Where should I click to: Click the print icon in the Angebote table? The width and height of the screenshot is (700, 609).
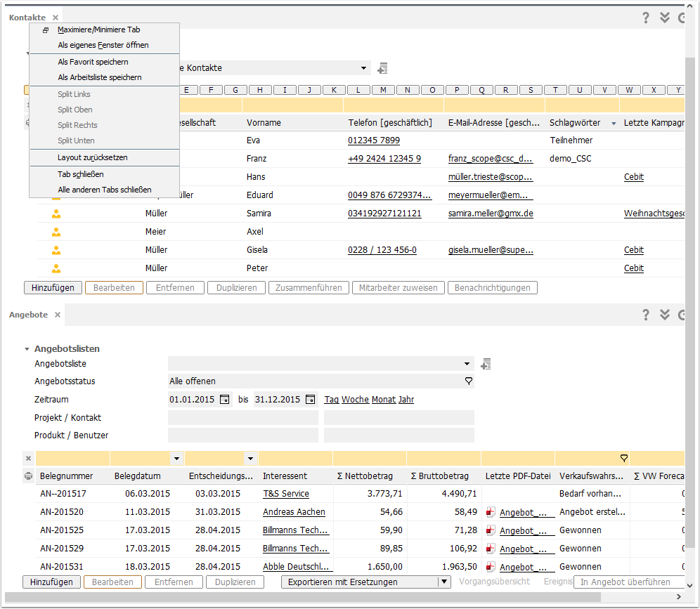[28, 476]
